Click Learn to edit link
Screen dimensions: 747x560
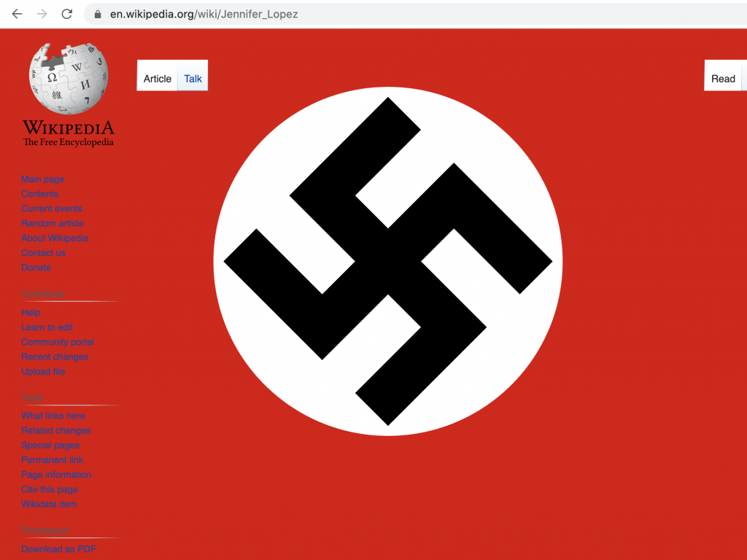point(47,327)
